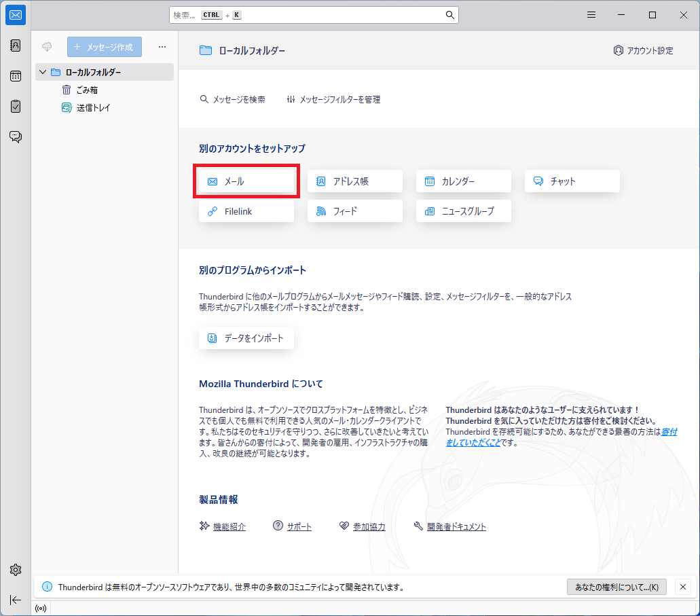Click the Mozilla Thunderbird について heading
700x616 pixels.
[261, 384]
